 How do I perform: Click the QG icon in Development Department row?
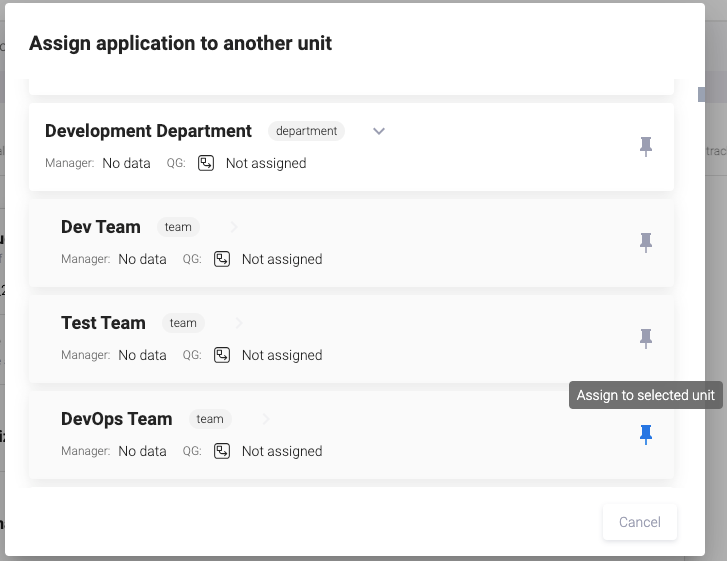[x=206, y=163]
